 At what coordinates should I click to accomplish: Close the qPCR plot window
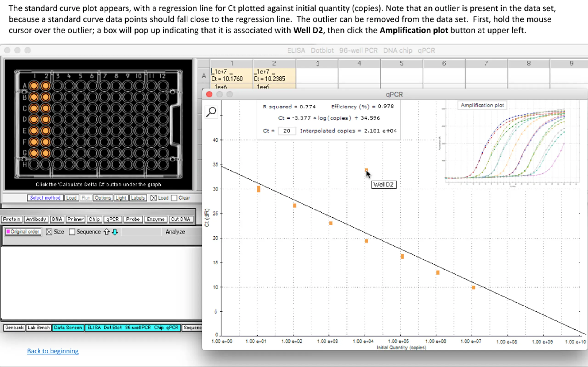209,95
